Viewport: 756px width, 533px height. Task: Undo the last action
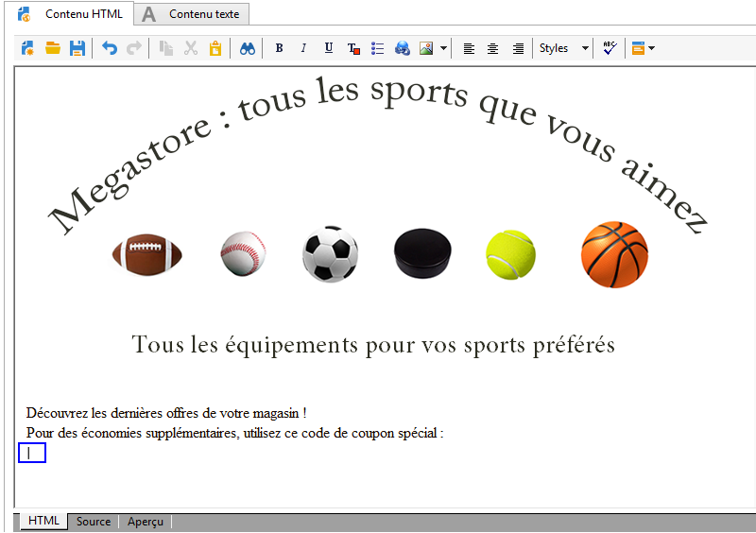[110, 48]
